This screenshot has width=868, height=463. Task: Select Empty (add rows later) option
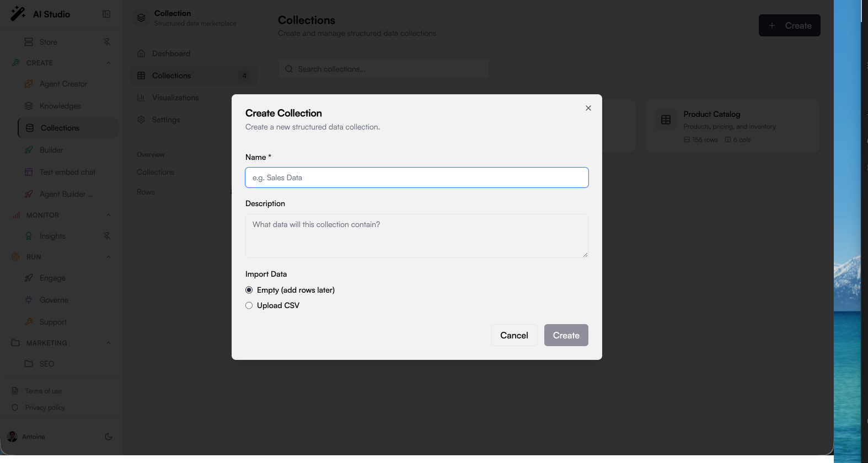(249, 290)
